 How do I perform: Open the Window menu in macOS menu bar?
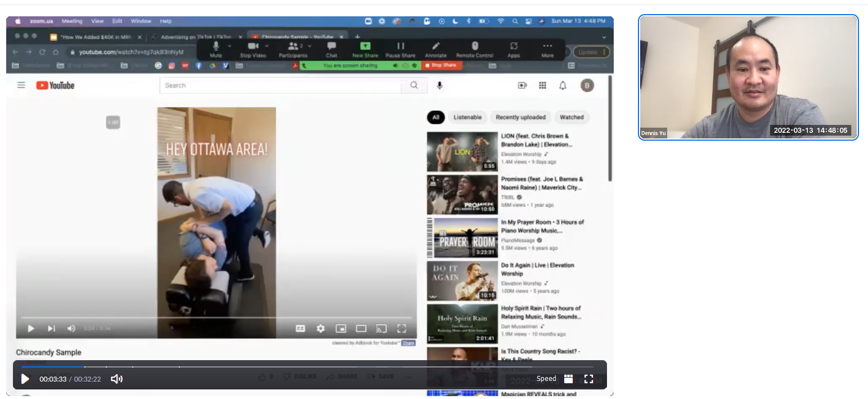tap(141, 21)
